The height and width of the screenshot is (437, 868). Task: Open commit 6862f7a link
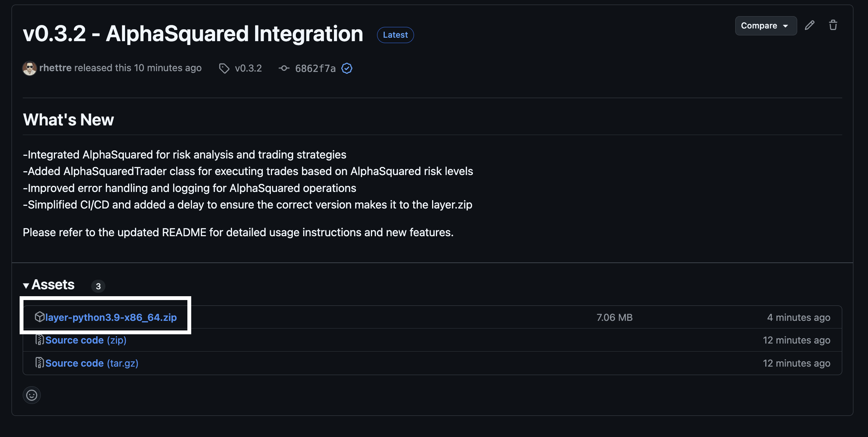coord(315,68)
